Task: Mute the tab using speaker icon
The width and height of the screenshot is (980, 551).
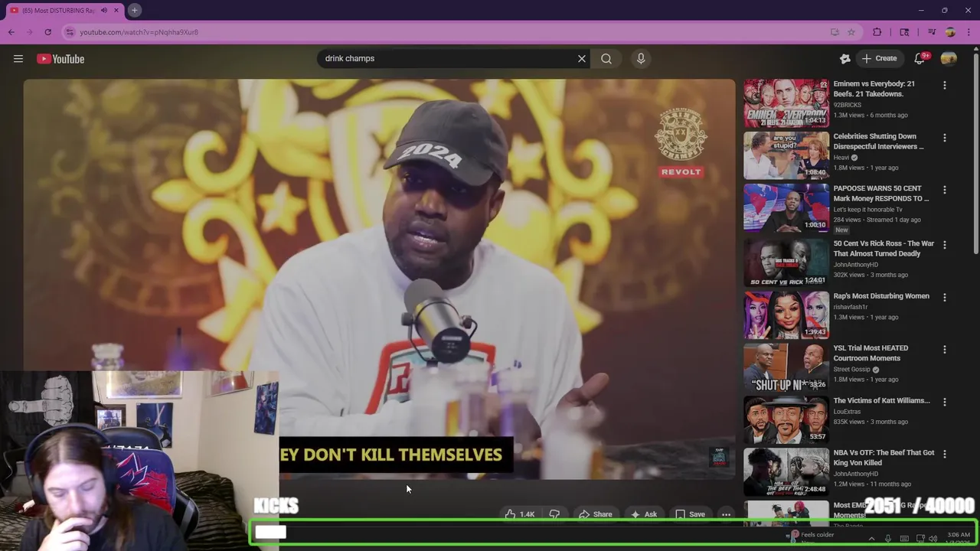Action: (x=103, y=10)
